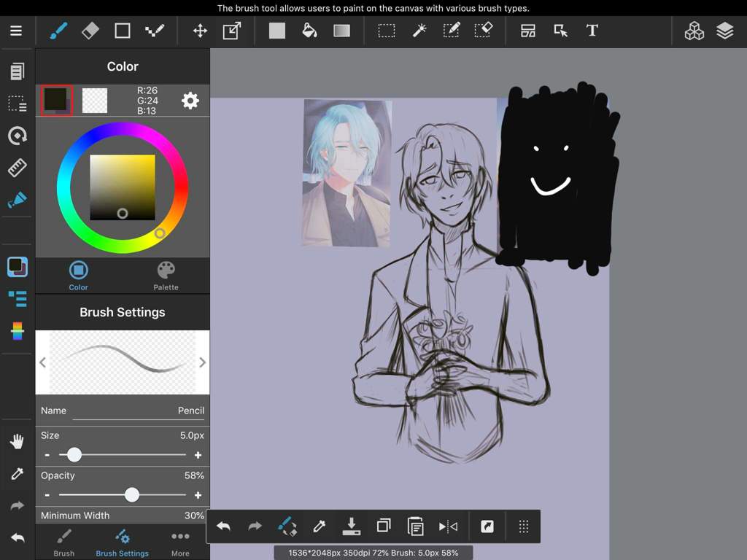Screen dimensions: 747x560
Task: Select the Magic Wand tool
Action: coord(419,31)
